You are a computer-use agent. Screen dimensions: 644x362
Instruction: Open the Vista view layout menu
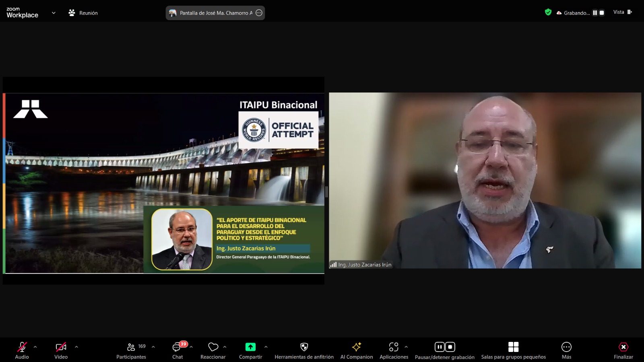pyautogui.click(x=623, y=12)
